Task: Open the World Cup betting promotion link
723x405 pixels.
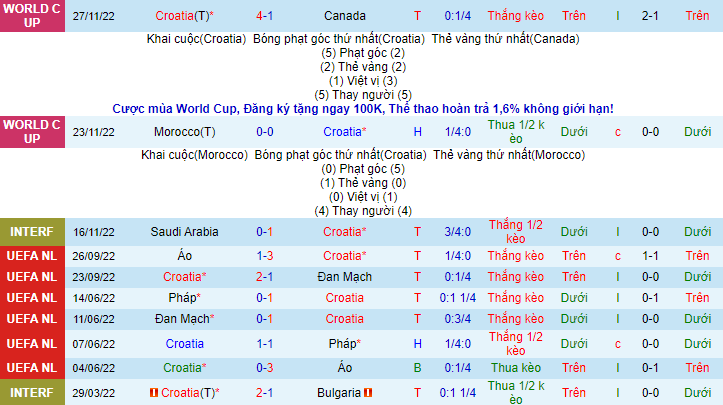Action: click(x=363, y=109)
